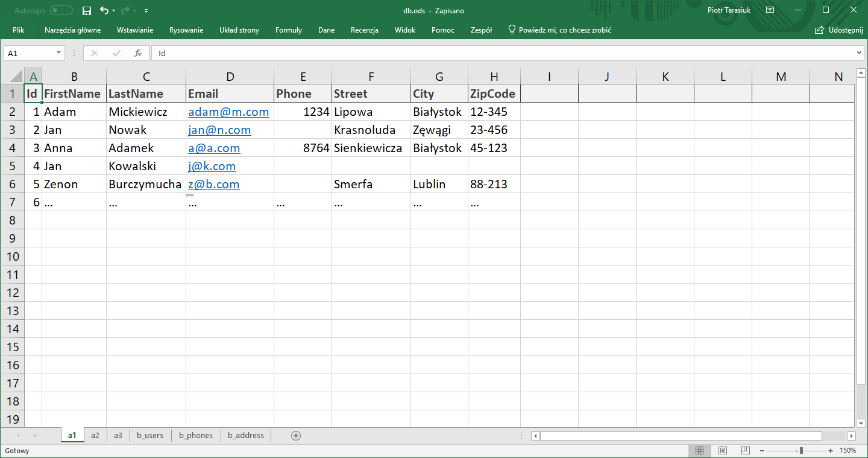Switch to Page Layout view icon

[x=723, y=450]
